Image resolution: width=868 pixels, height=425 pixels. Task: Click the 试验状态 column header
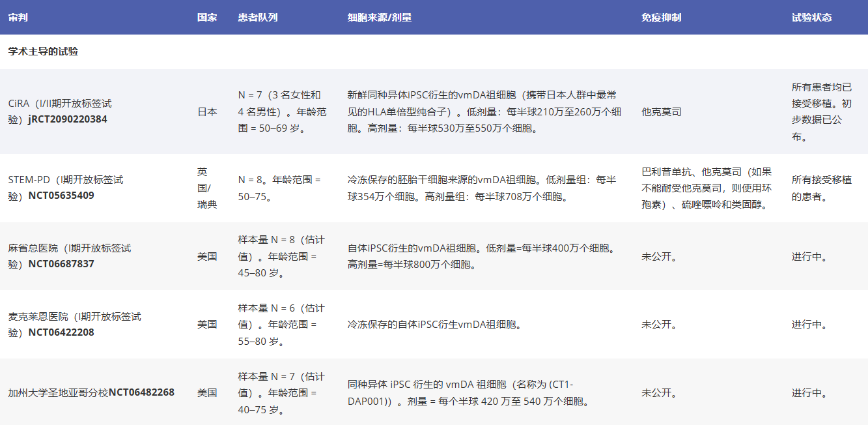pyautogui.click(x=811, y=18)
